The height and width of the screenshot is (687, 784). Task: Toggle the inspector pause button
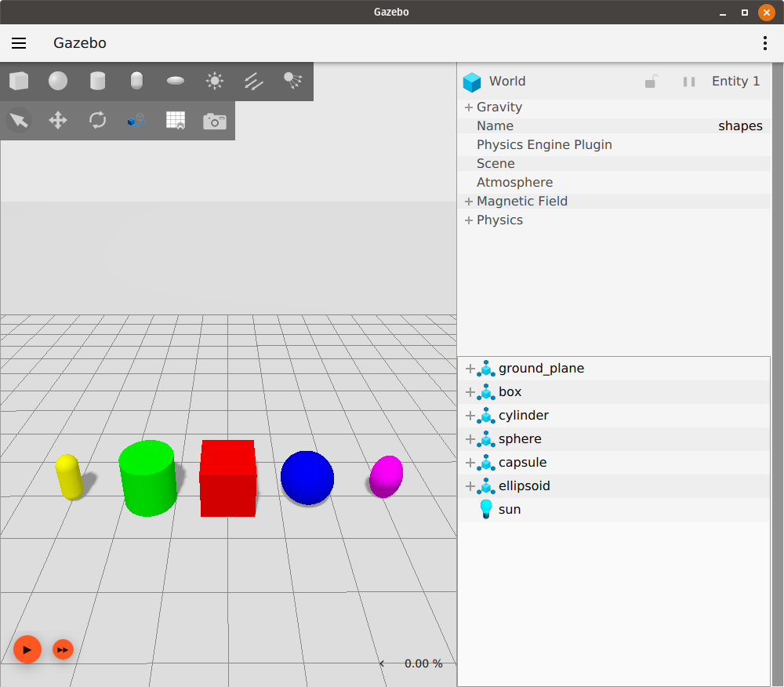click(x=689, y=82)
